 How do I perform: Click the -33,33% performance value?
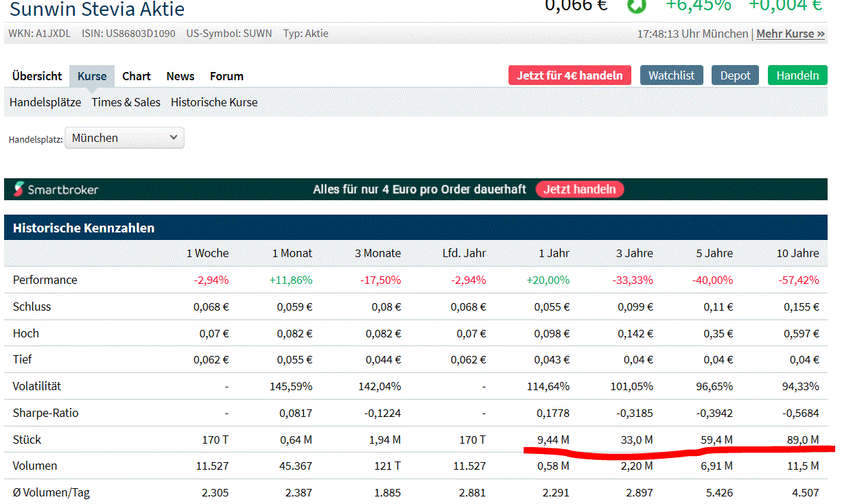coord(632,280)
